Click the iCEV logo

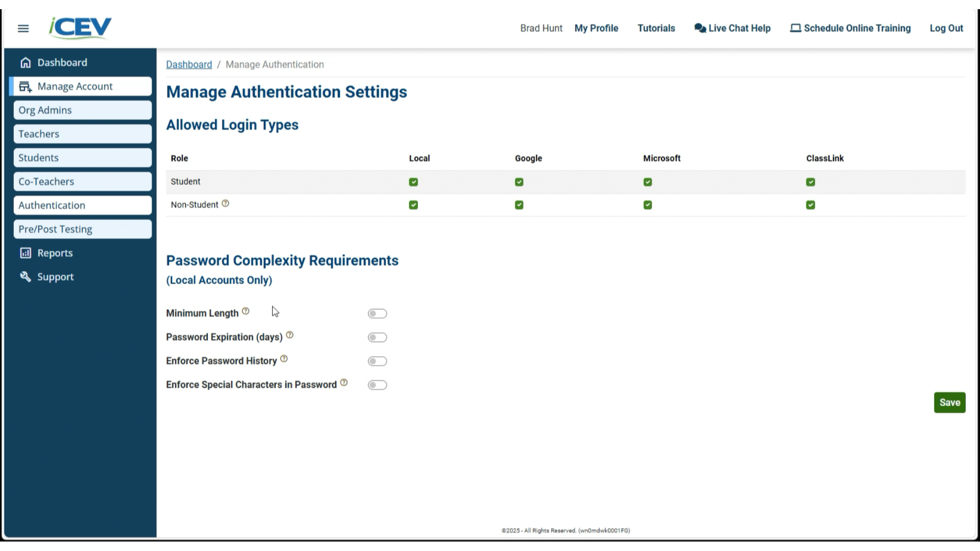point(80,28)
